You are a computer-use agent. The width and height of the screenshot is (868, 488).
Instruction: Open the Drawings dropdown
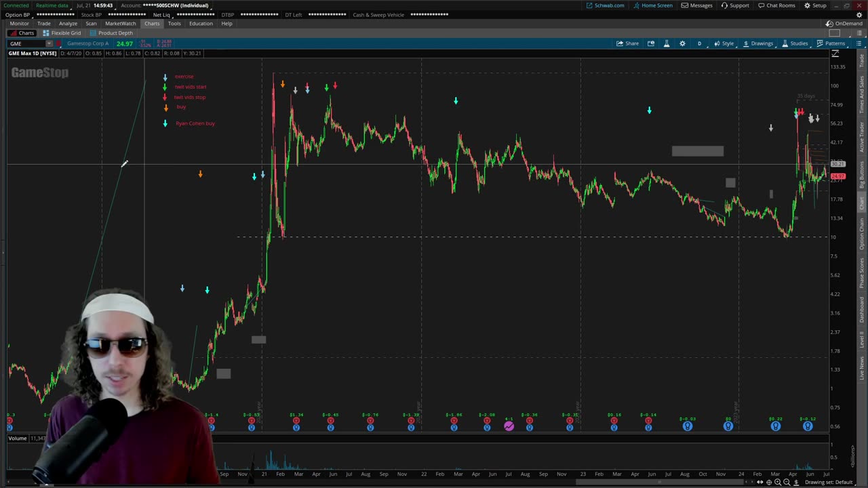click(757, 43)
